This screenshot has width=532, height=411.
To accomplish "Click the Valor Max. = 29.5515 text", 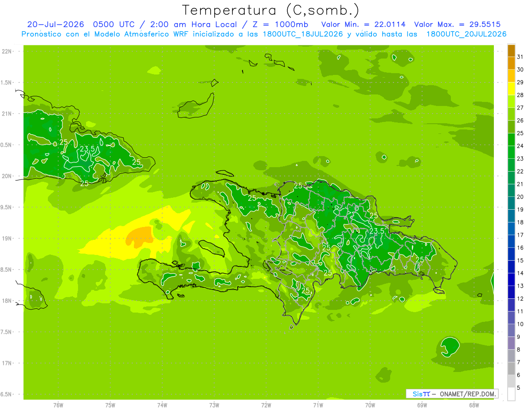I will click(457, 24).
